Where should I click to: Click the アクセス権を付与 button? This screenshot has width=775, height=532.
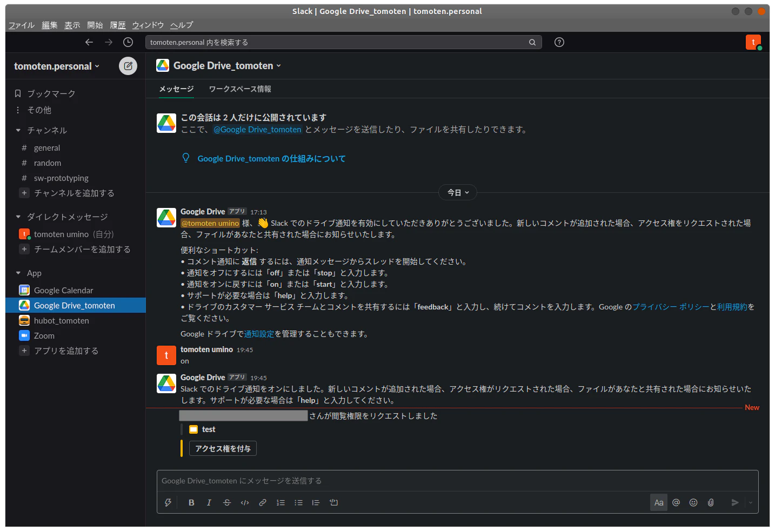[222, 448]
